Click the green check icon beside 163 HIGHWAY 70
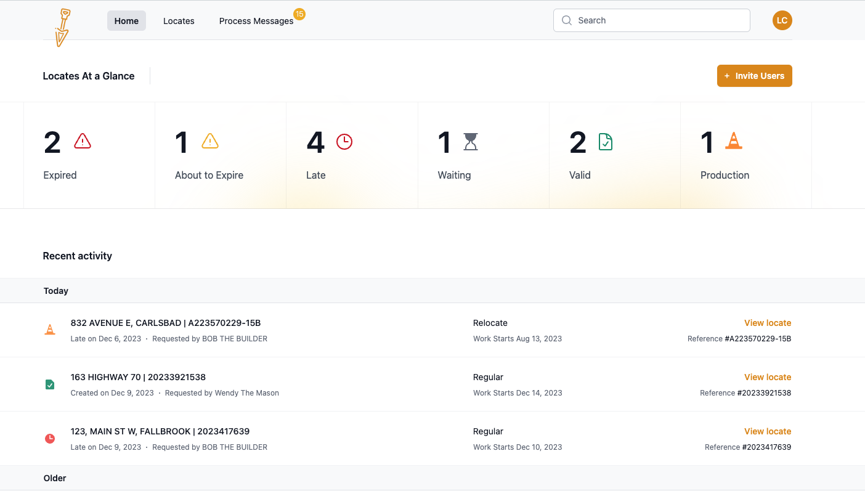 point(50,384)
